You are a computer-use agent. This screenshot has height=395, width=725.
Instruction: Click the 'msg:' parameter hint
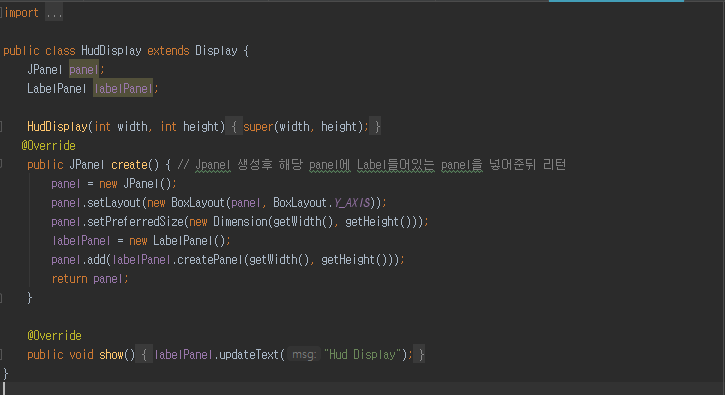point(304,355)
